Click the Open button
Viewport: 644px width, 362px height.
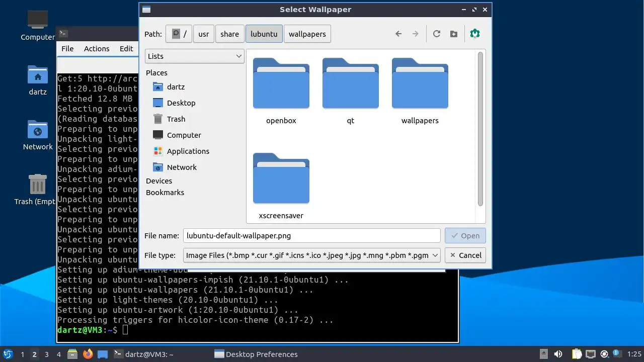(465, 236)
